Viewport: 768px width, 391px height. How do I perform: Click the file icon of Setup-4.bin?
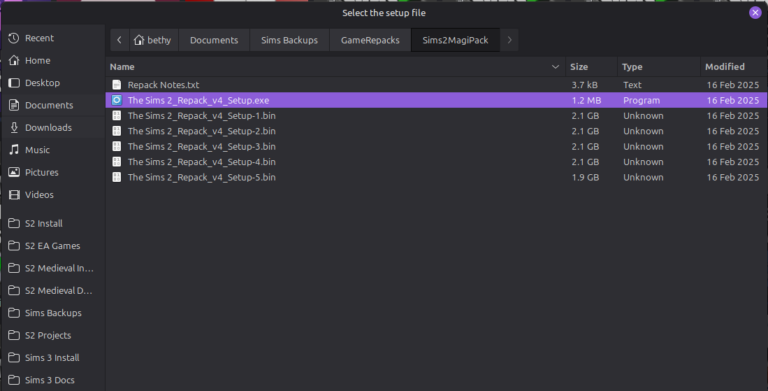117,162
